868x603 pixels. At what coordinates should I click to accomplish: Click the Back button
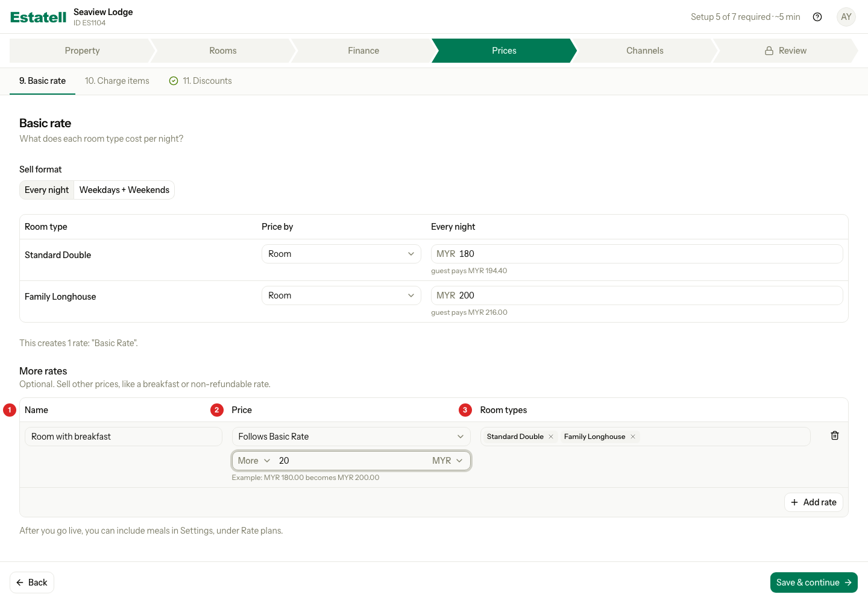click(x=32, y=582)
